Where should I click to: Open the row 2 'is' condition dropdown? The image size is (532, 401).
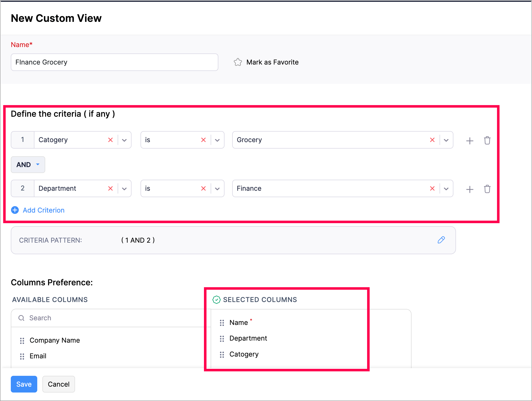tap(217, 189)
